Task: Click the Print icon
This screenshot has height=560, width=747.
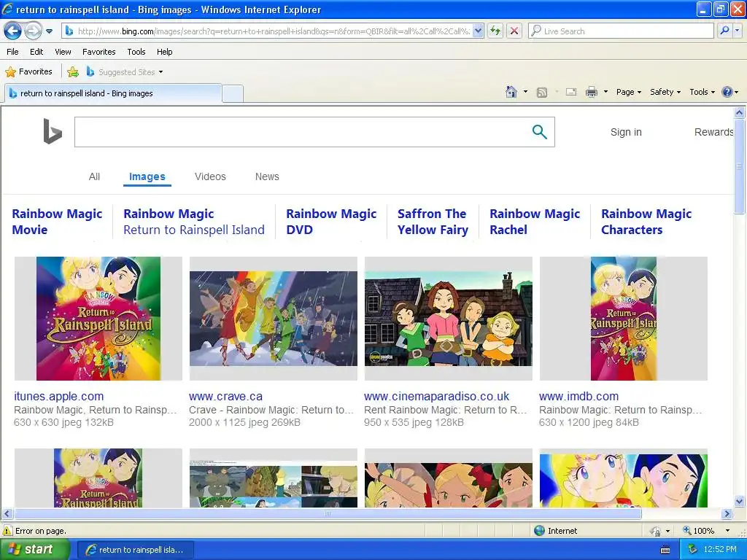Action: pos(591,92)
